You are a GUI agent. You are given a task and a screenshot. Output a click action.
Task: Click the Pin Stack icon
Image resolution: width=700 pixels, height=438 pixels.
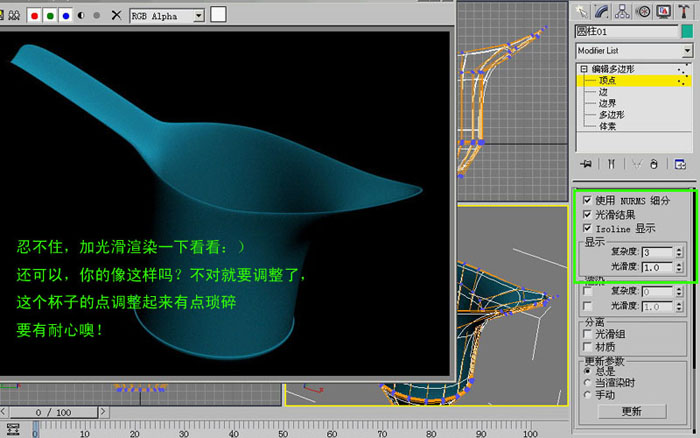(586, 164)
